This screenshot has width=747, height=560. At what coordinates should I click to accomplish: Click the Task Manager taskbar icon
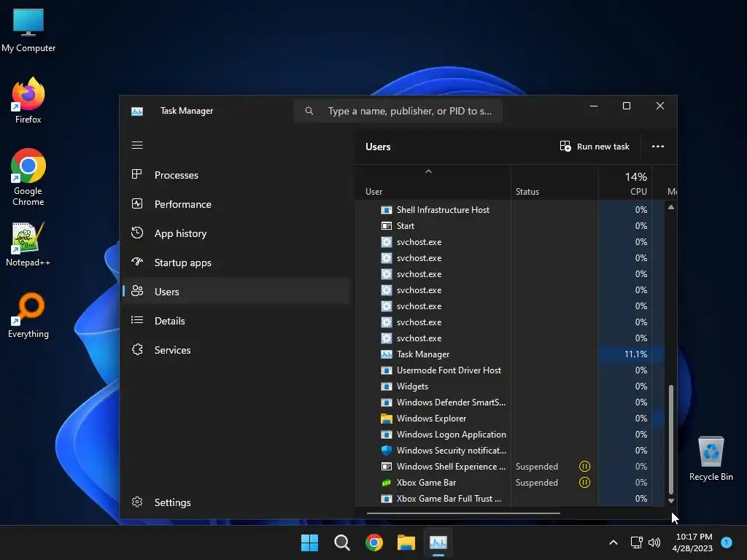pos(438,542)
